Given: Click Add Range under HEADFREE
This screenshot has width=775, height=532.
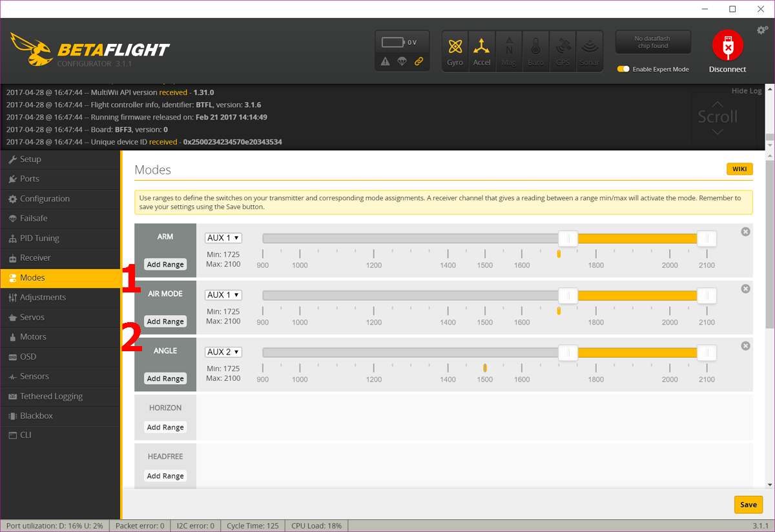Looking at the screenshot, I should (165, 476).
